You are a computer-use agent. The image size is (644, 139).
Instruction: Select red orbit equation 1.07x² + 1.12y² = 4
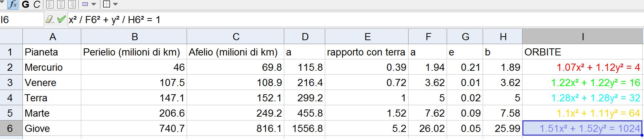(582, 67)
